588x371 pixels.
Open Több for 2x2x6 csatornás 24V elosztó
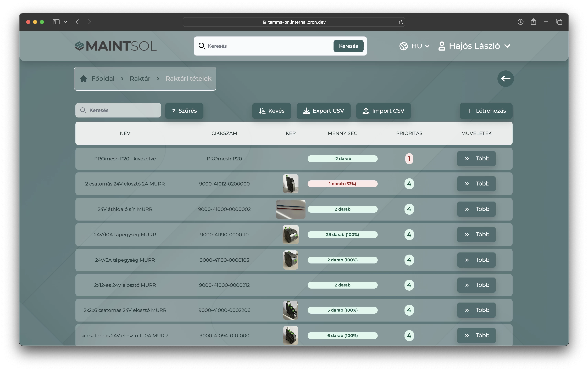tap(476, 310)
